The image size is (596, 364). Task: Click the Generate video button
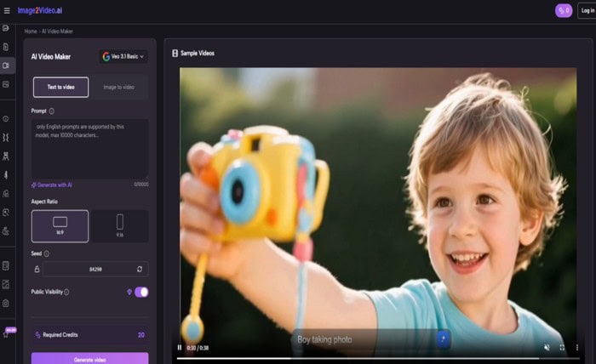(x=89, y=359)
